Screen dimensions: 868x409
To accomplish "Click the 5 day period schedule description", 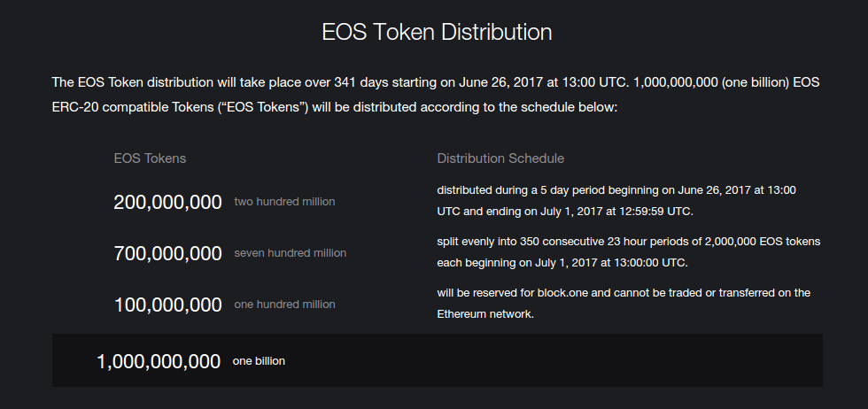I will click(616, 201).
